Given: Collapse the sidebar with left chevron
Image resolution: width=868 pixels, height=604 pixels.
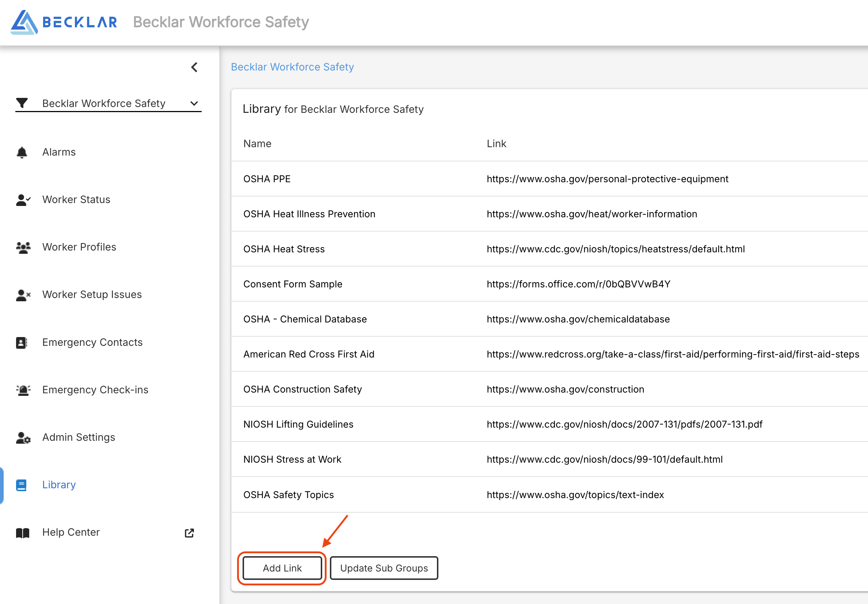Looking at the screenshot, I should (194, 67).
